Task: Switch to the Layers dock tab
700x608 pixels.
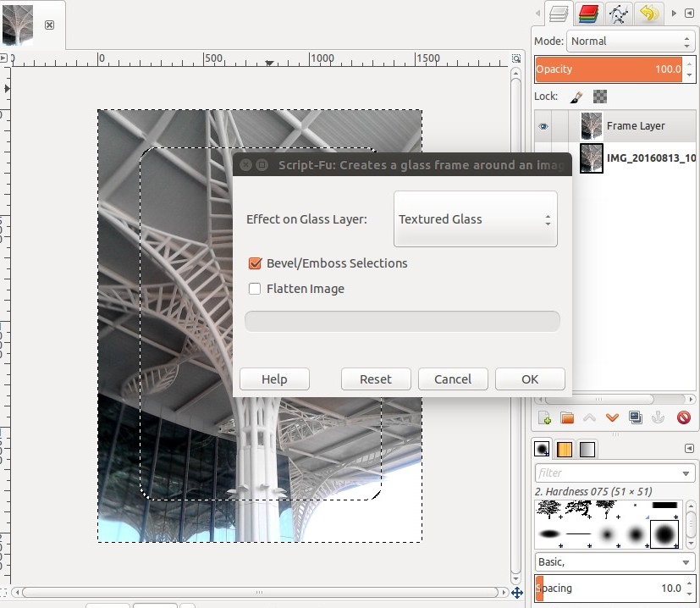Action: click(x=559, y=14)
